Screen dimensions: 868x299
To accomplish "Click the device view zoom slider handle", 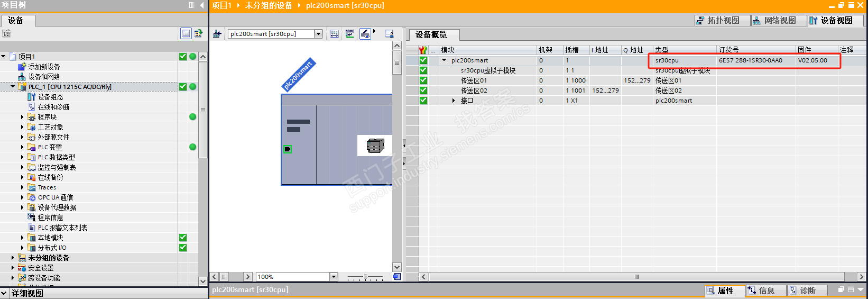I will [365, 277].
